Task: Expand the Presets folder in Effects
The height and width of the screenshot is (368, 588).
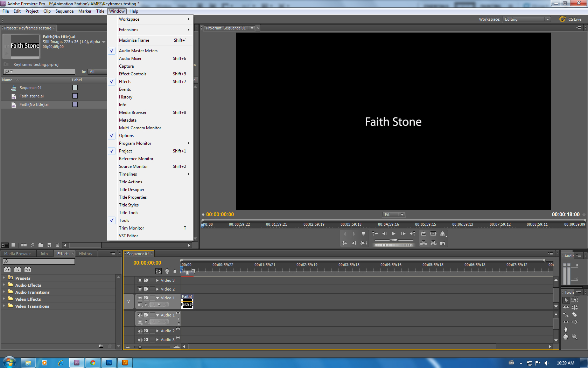Action: (x=4, y=278)
